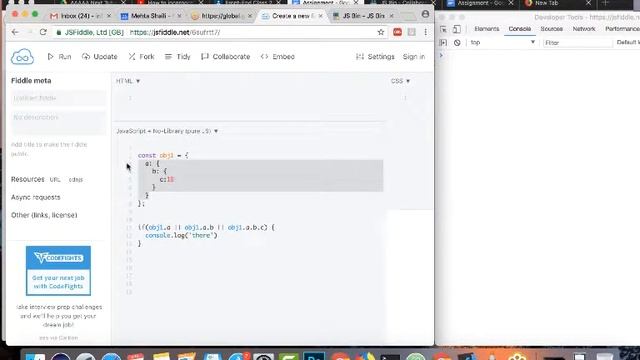The width and height of the screenshot is (640, 360).
Task: Click the fiddle title input field
Action: [x=58, y=98]
